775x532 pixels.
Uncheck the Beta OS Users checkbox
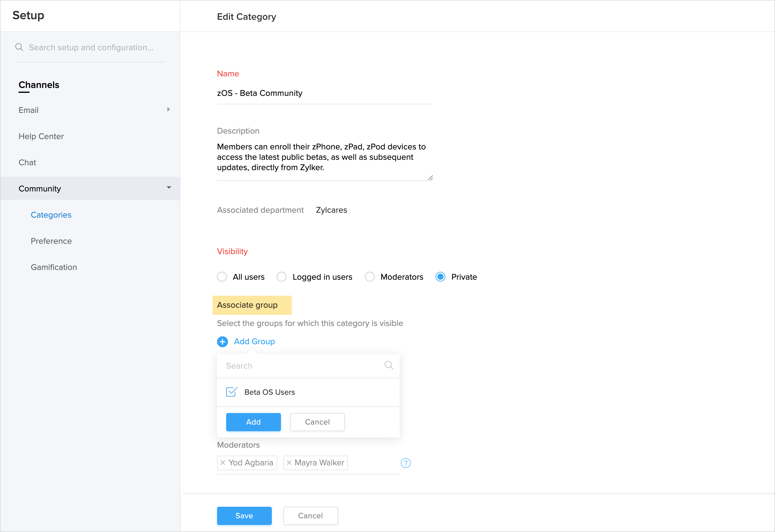(231, 392)
